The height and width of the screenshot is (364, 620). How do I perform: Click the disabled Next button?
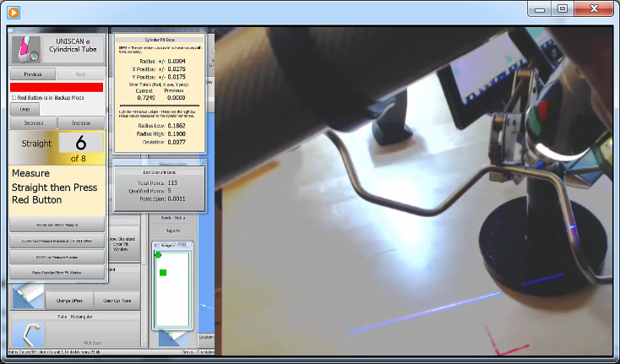(80, 74)
